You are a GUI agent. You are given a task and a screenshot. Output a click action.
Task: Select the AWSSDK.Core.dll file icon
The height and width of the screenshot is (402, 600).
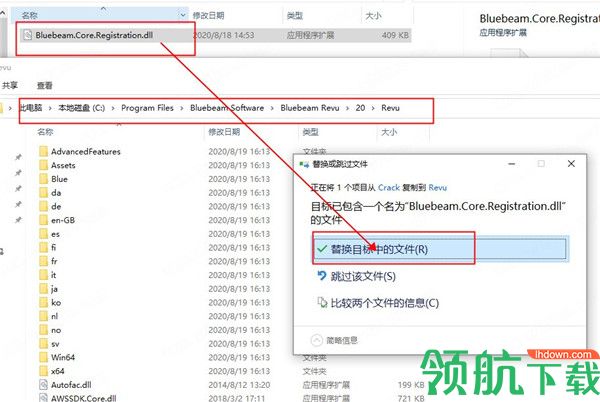(44, 398)
